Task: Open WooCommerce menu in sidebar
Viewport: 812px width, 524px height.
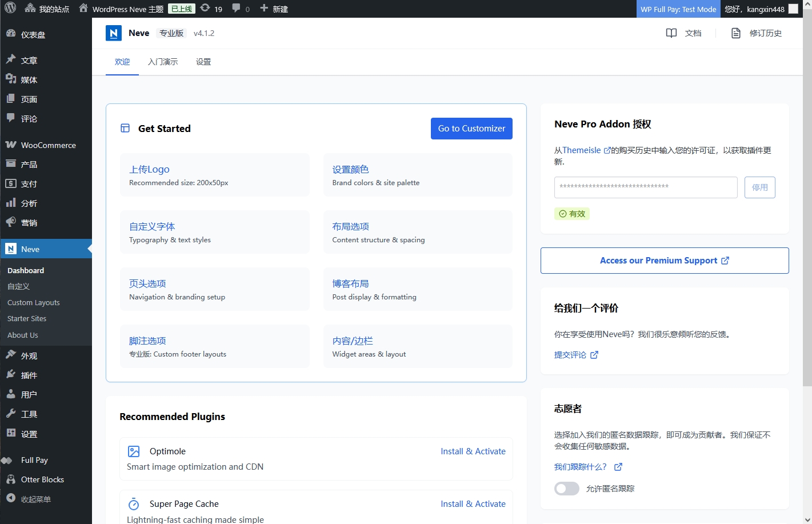Action: click(x=46, y=145)
